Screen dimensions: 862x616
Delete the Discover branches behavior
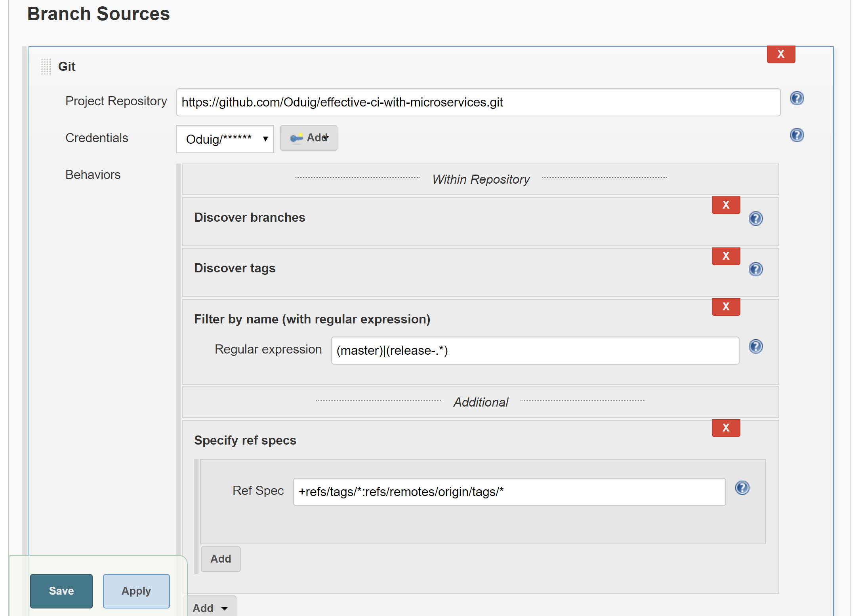pos(726,205)
